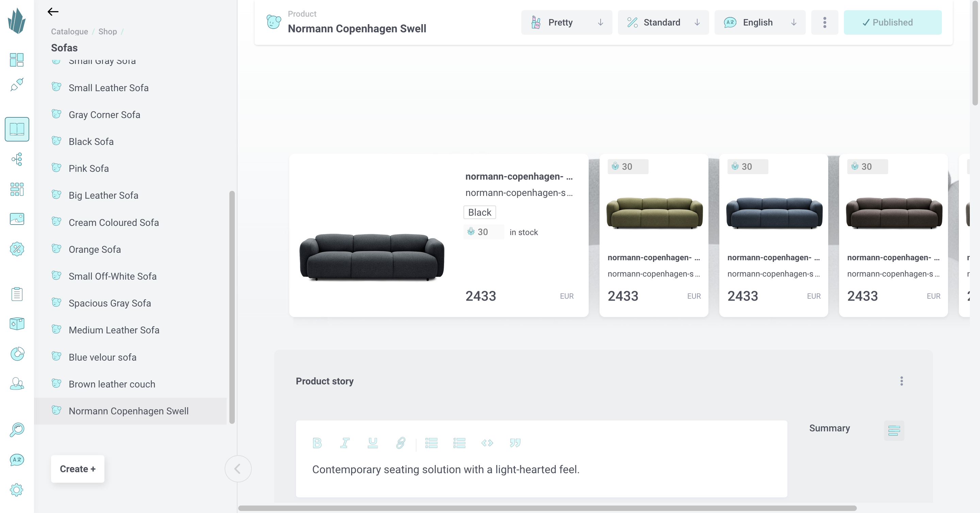980x513 pixels.
Task: Open the pie chart icon in sidebar
Action: [17, 354]
